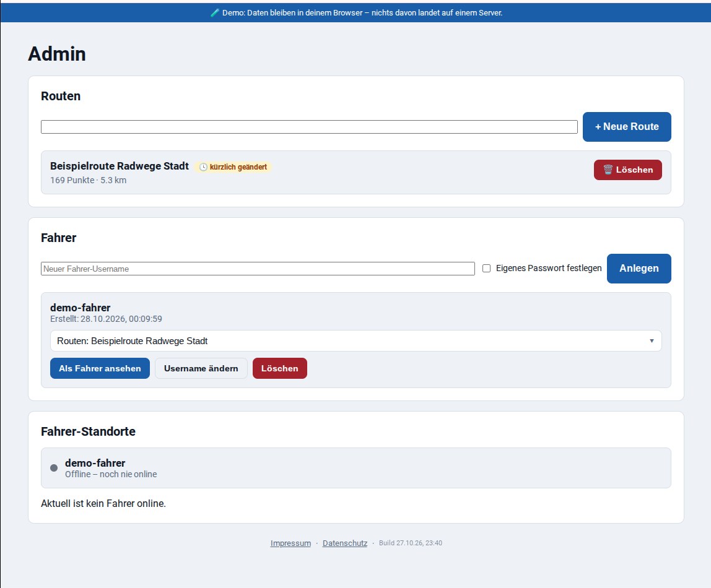Click the 'kürzlich geändert' badge label
711x588 pixels.
238,167
